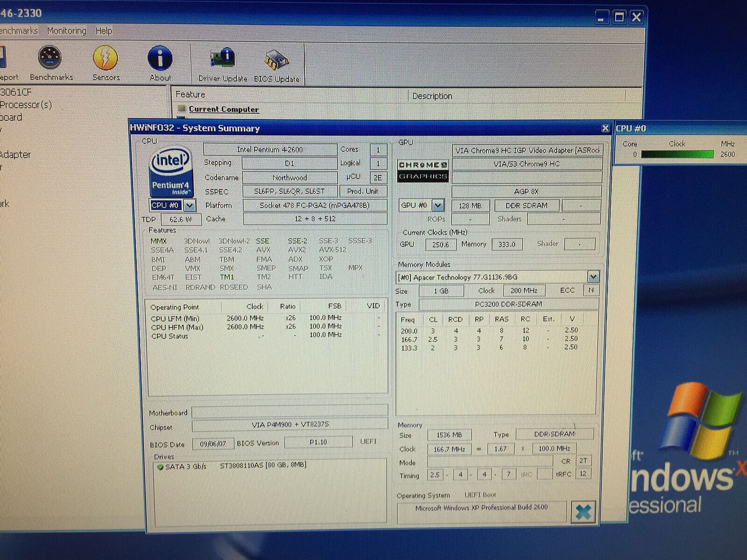Click the PC3200 DDR-SDRAM type field
Image resolution: width=747 pixels, height=560 pixels.
(508, 304)
